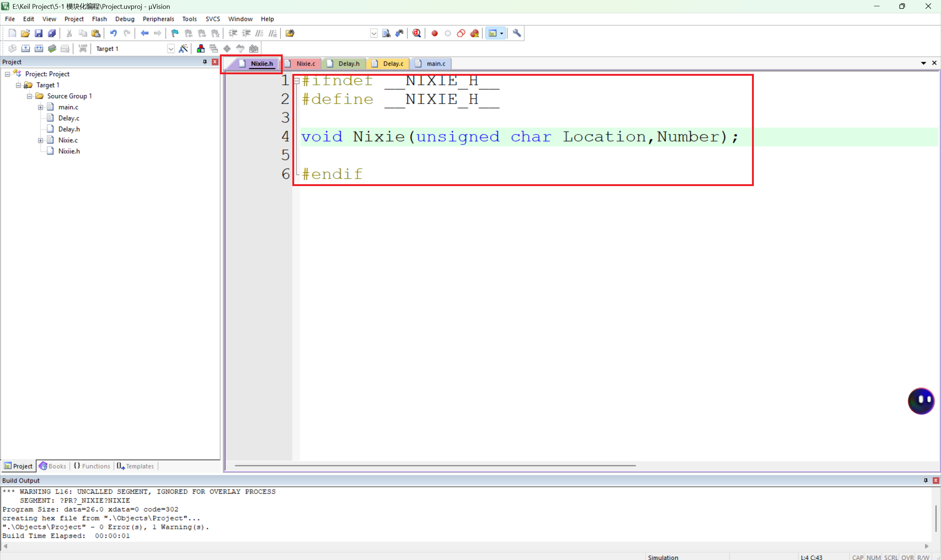Click the Configuration wrench icon
The image size is (941, 560).
tap(517, 33)
